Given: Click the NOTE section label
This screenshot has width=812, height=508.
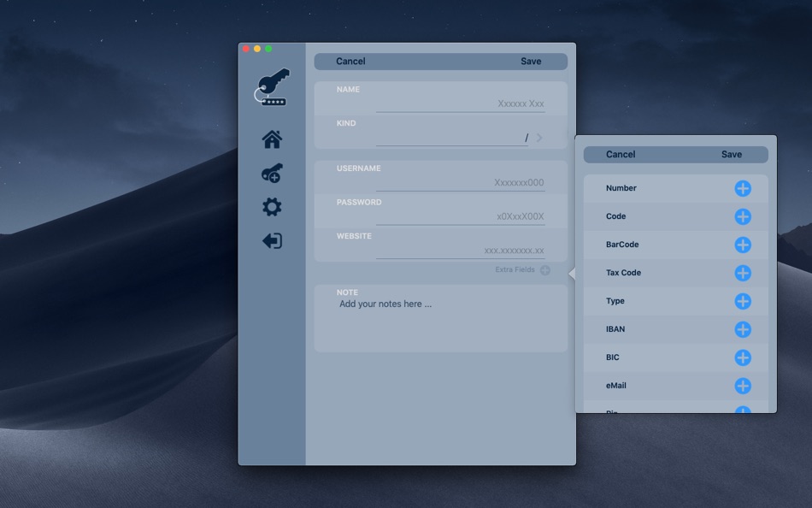Looking at the screenshot, I should [x=347, y=292].
